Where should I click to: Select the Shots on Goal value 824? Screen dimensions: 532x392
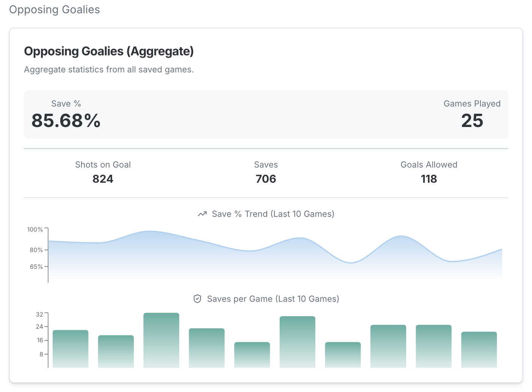103,179
